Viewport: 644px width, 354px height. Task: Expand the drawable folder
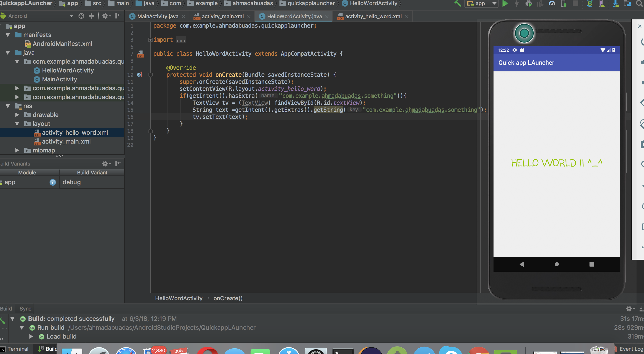coord(17,115)
